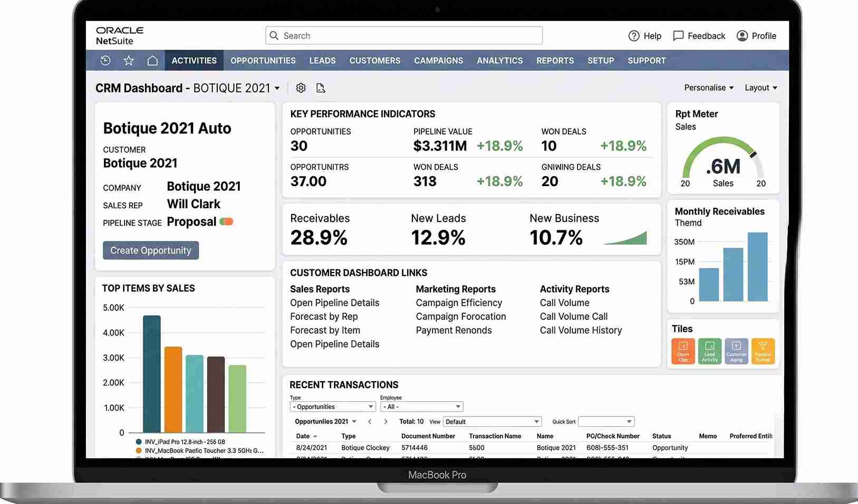The width and height of the screenshot is (858, 504).
Task: Open the Call Volume Call link
Action: [574, 317]
